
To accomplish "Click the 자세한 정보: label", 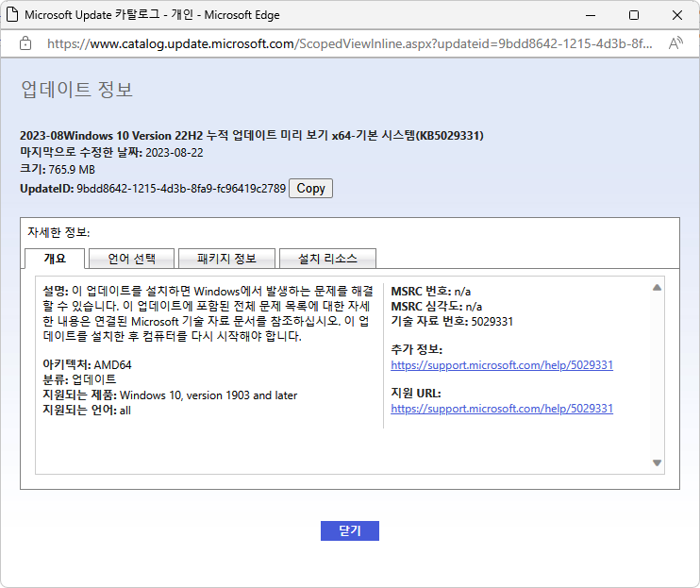I will [x=58, y=232].
